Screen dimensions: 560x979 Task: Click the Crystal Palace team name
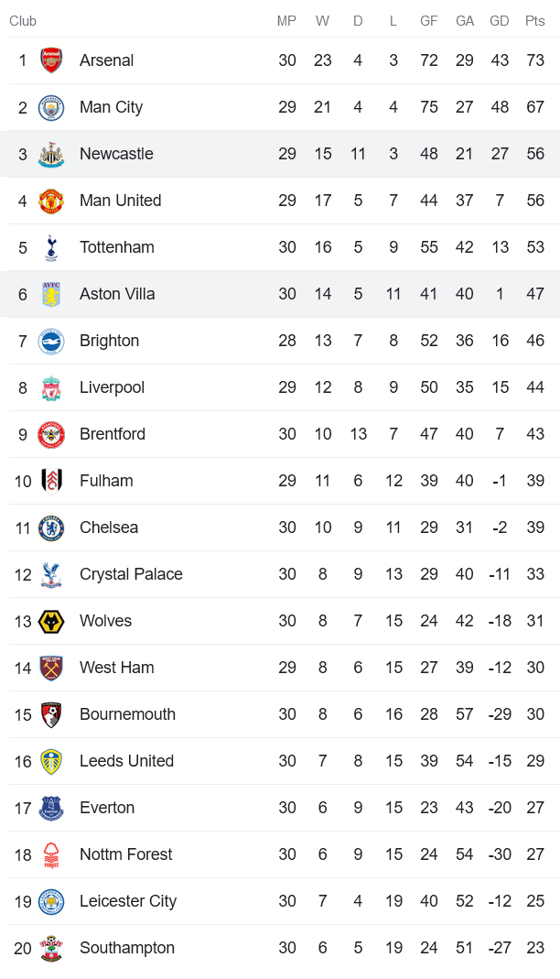(x=131, y=574)
